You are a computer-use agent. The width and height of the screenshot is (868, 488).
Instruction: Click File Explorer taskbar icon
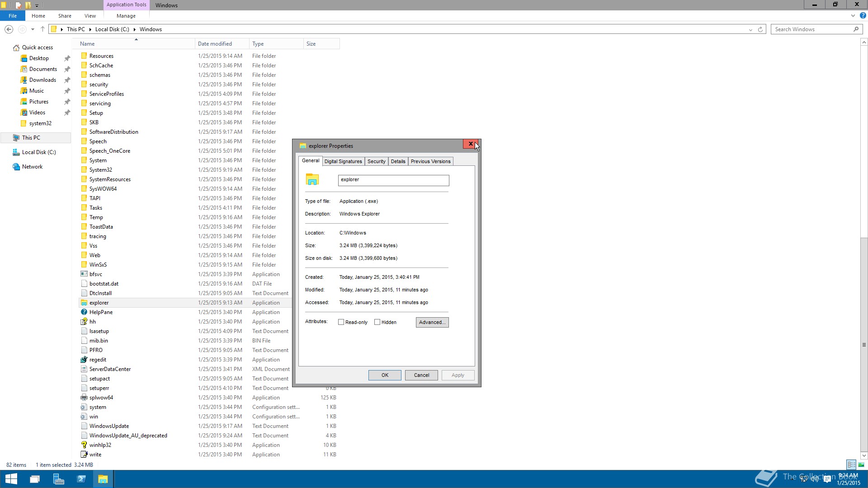coord(103,479)
